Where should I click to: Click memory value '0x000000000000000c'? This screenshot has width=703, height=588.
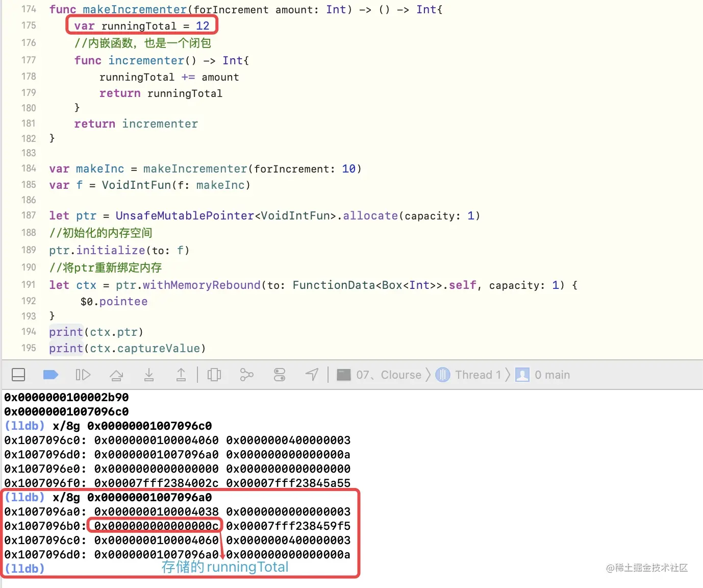coord(156,526)
